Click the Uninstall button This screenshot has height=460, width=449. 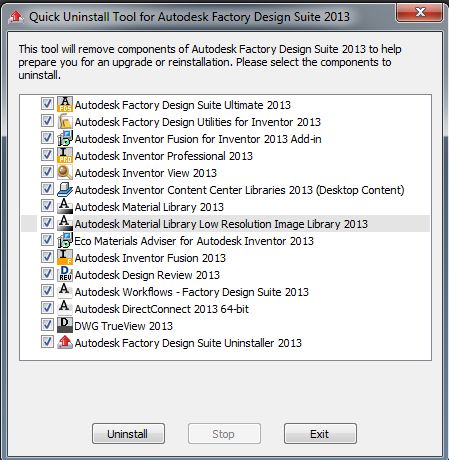click(128, 434)
